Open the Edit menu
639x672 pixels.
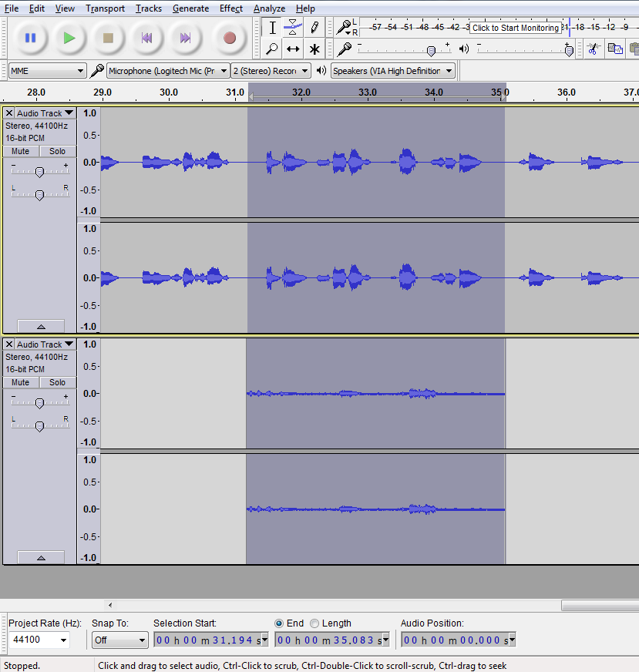tap(37, 8)
